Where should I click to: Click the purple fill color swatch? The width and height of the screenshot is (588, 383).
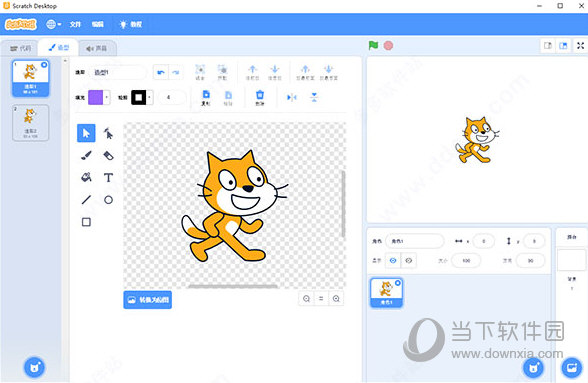pos(96,98)
